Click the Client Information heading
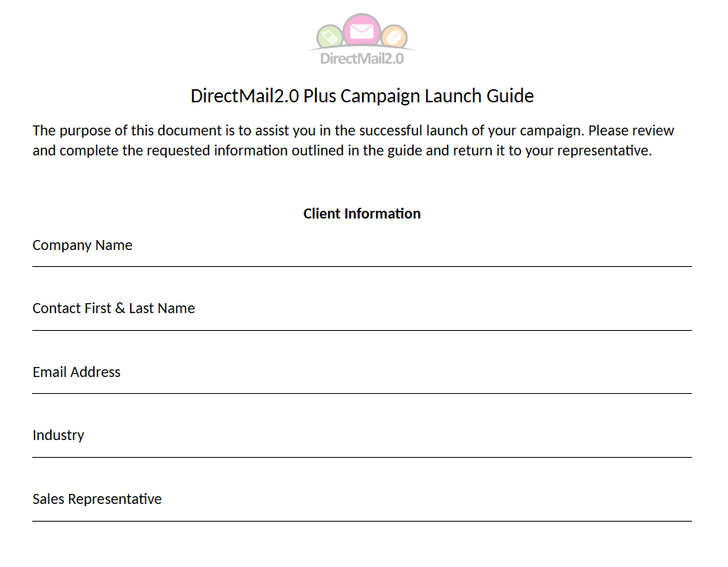 (x=361, y=213)
